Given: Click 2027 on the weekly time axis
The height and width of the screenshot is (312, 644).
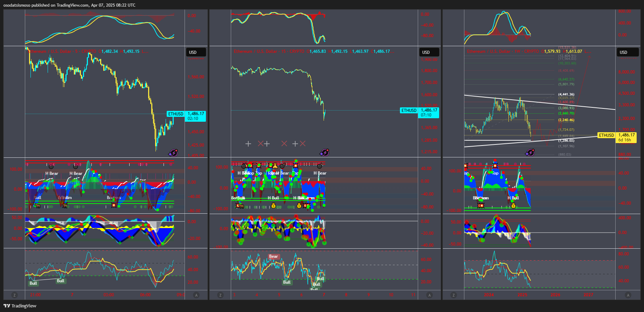Looking at the screenshot, I should point(588,295).
